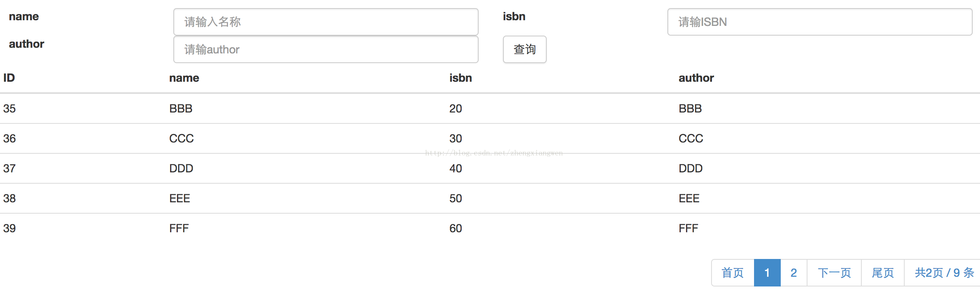The width and height of the screenshot is (980, 297).
Task: Select page 1 in pagination
Action: [x=767, y=273]
